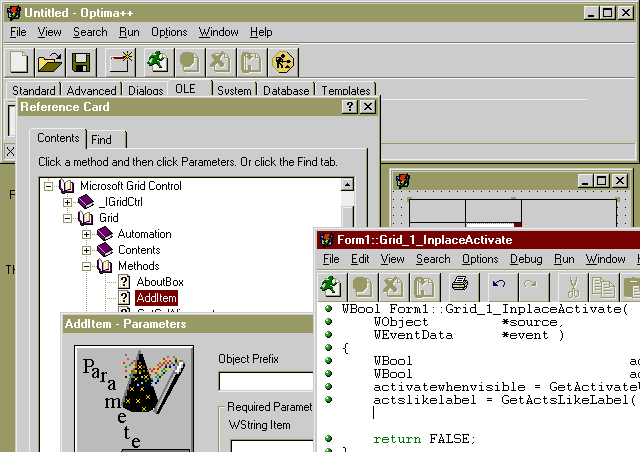The image size is (640, 452).
Task: Open the Debug menu in code editor
Action: coord(526,259)
